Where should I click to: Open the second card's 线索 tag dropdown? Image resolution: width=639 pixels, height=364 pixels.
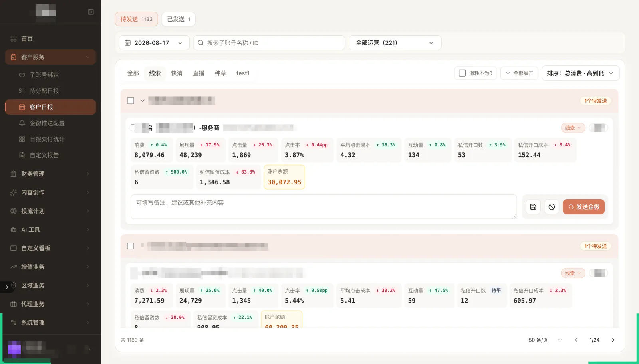pos(573,273)
